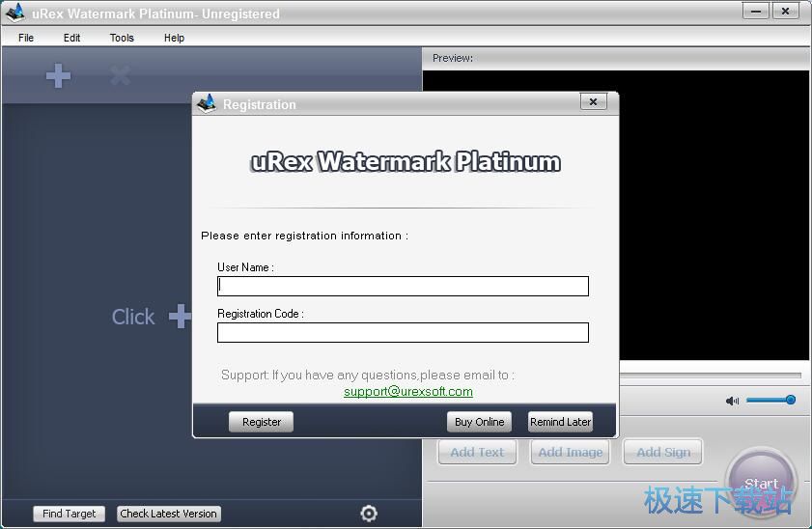The height and width of the screenshot is (529, 812).
Task: Minimize the uRex Watermark Platinum window
Action: (x=756, y=11)
